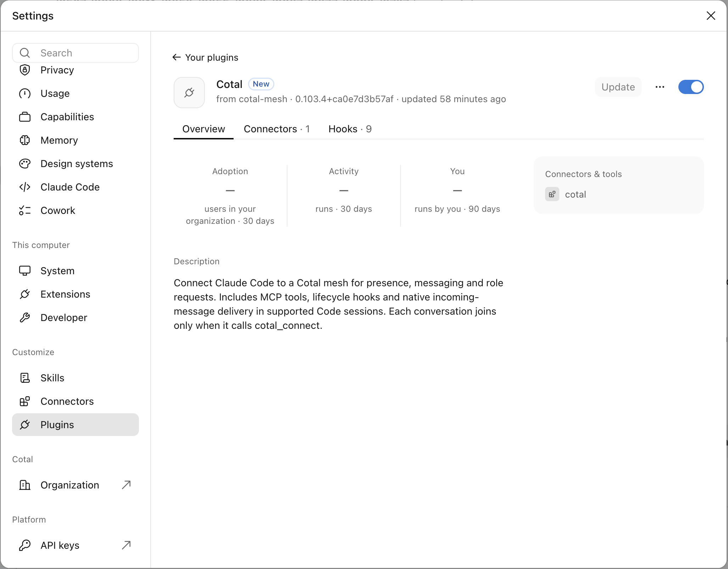Click the Cotal plugin title
The image size is (728, 569).
pos(229,84)
